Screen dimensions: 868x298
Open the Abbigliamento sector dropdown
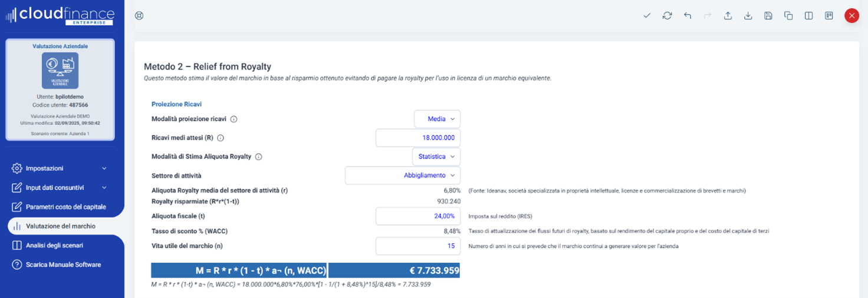pos(403,176)
